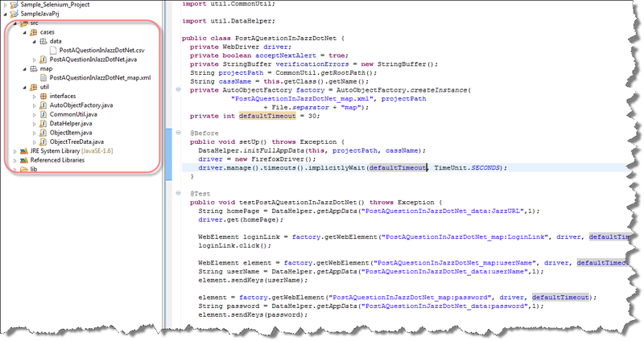Fold the @Test method in editor
Viewport: 644px width, 341px height.
coord(178,192)
